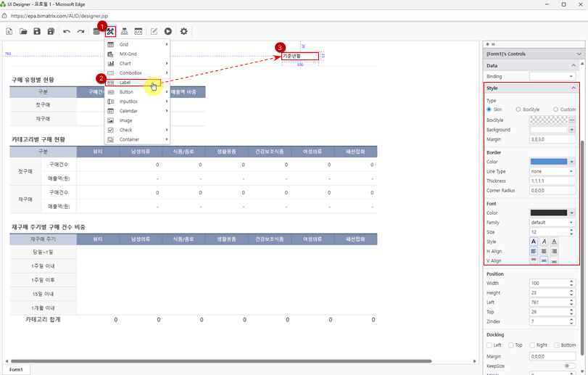Click the new document toolbar icon
This screenshot has height=375, width=588.
[x=9, y=31]
